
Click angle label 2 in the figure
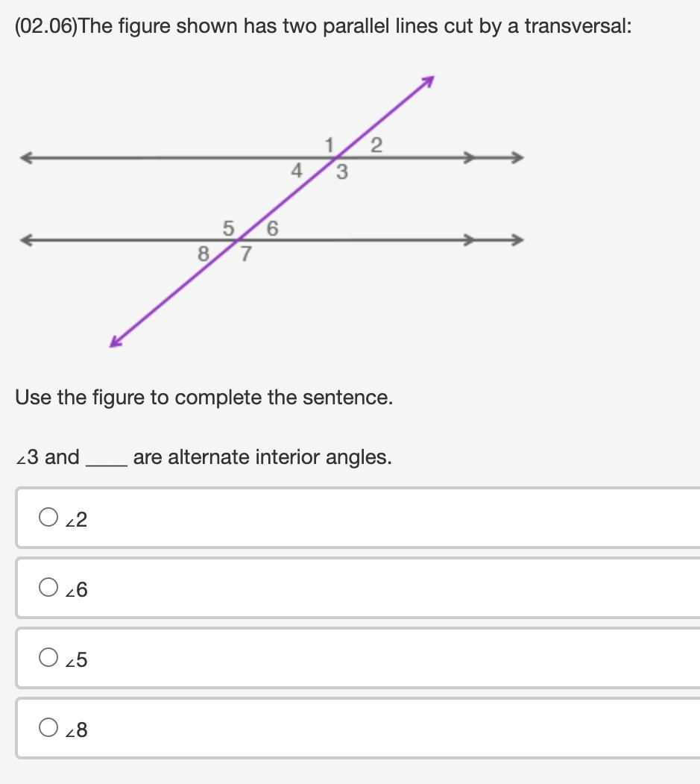point(376,145)
